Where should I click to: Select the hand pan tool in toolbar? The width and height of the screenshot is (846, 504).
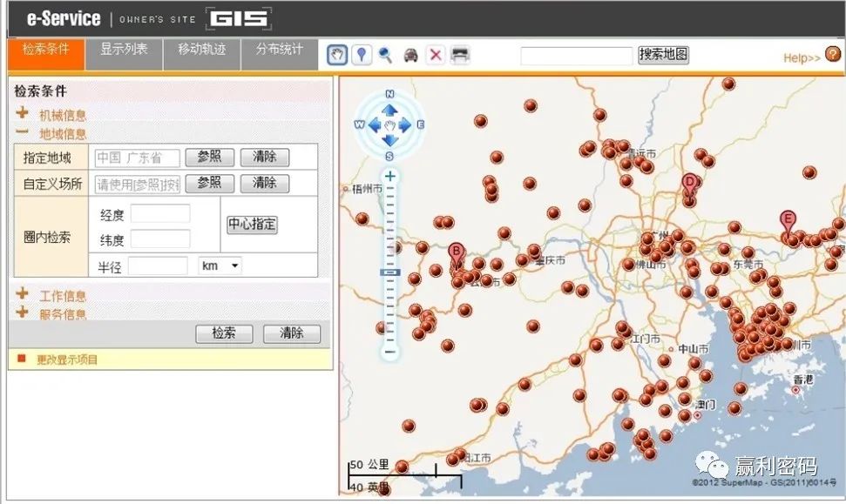(x=336, y=55)
